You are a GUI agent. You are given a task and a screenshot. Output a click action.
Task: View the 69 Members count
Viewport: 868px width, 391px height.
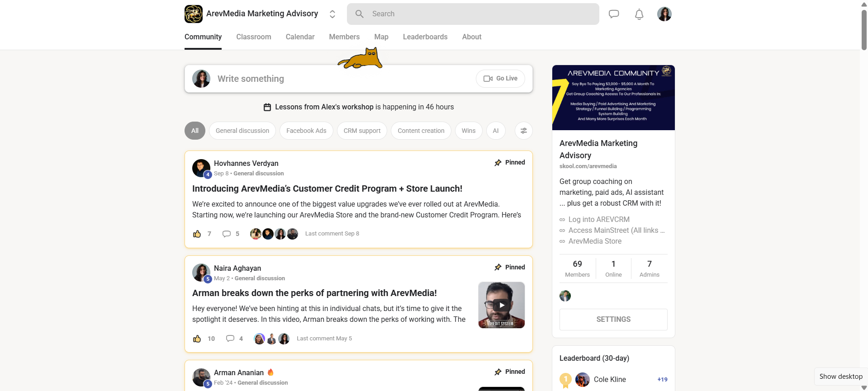click(578, 269)
